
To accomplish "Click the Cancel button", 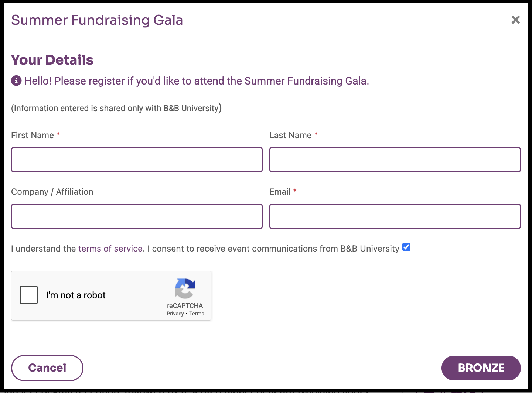I will (47, 368).
